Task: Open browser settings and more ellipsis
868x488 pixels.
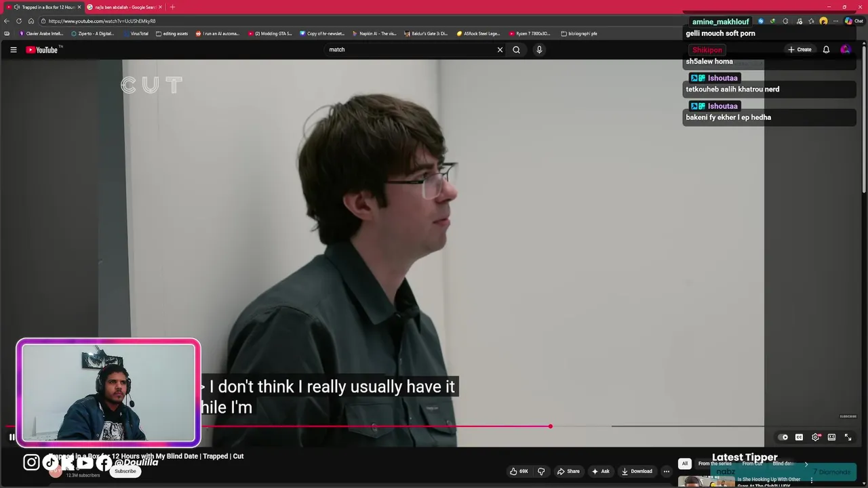Action: pos(835,21)
